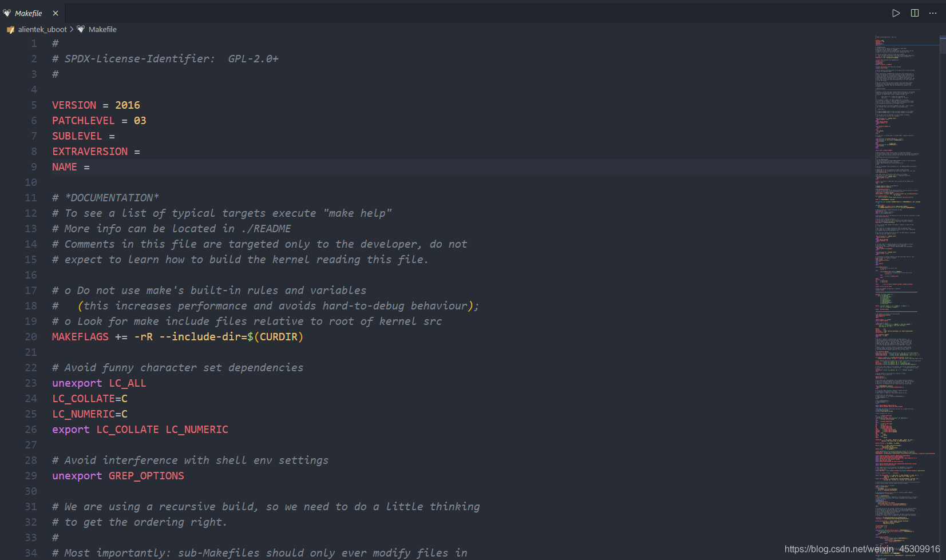946x560 pixels.
Task: Click the MAKEFLAGS variable name
Action: tap(80, 337)
